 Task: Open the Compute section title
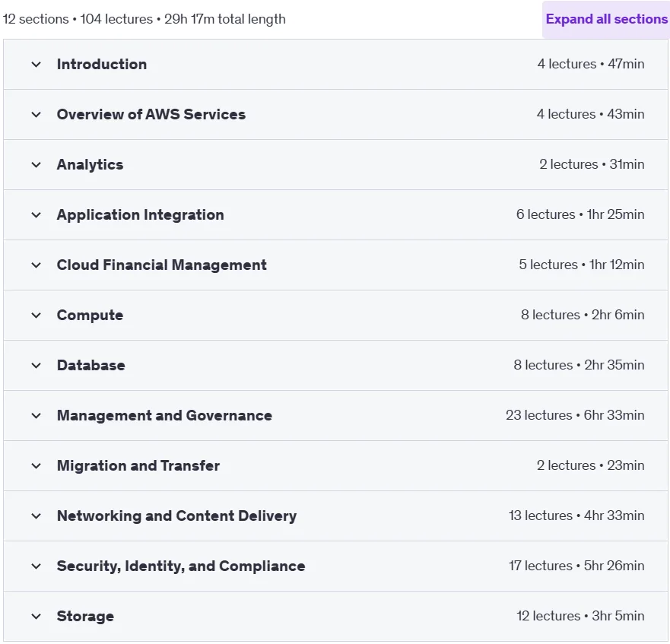(90, 316)
